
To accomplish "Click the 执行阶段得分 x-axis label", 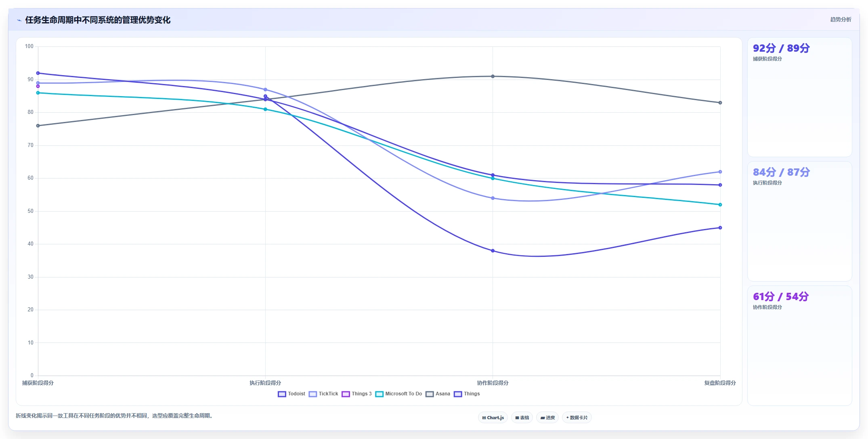I will (265, 383).
